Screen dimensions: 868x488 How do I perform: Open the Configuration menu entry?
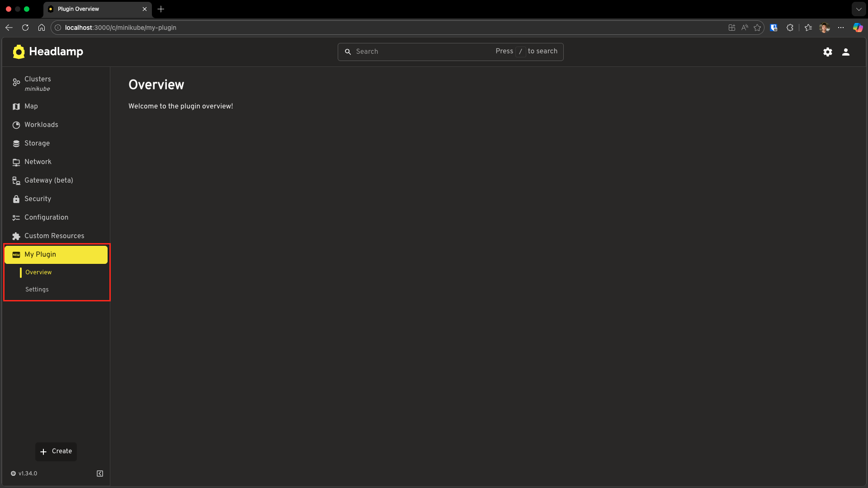46,217
